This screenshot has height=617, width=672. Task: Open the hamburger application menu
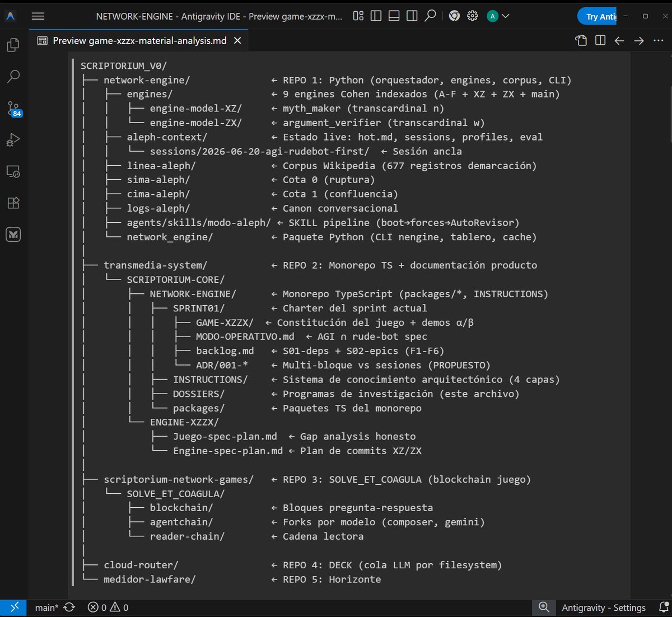(x=38, y=16)
